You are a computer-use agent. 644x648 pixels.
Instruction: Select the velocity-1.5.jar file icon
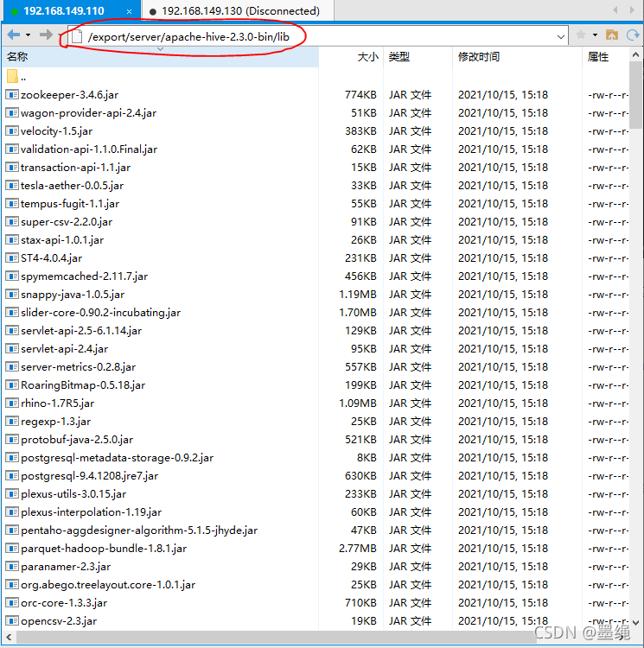point(12,131)
